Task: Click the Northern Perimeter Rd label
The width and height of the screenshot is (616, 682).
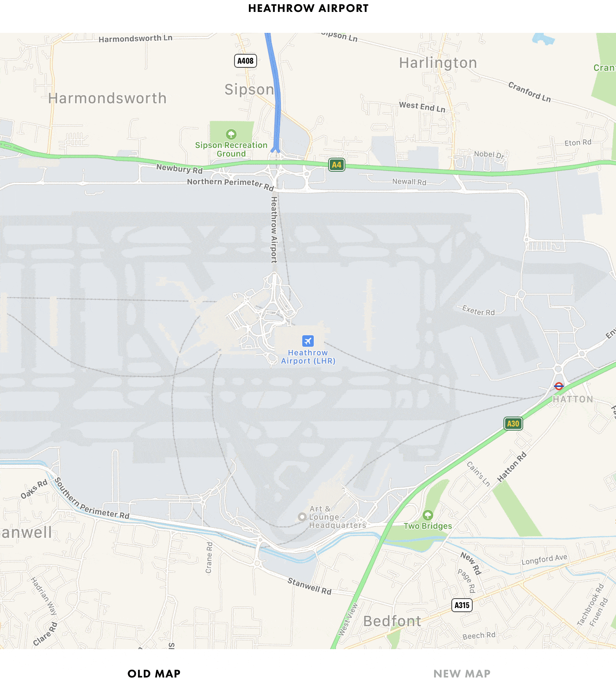Action: coord(230,184)
